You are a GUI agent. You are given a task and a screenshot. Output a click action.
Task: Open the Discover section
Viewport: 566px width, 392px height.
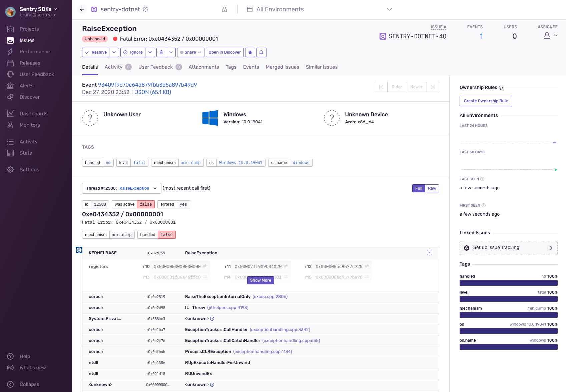[x=29, y=97]
